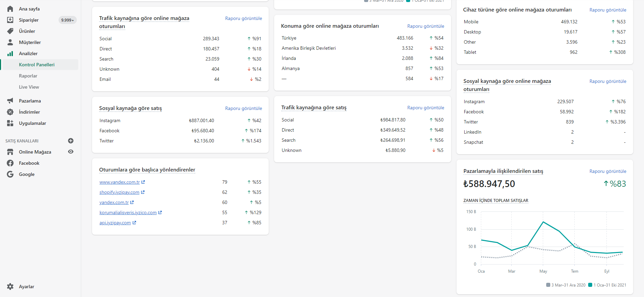
Task: Click the Facebook sessions value 58.992
Action: click(567, 112)
